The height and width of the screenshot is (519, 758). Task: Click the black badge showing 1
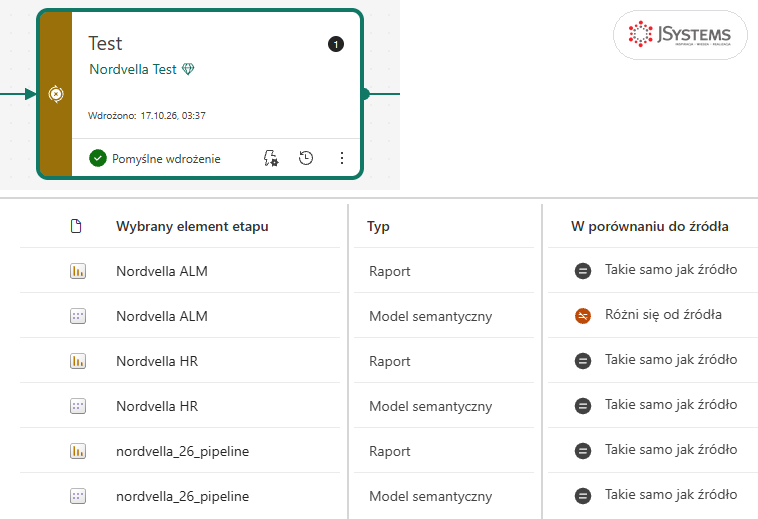(x=336, y=44)
